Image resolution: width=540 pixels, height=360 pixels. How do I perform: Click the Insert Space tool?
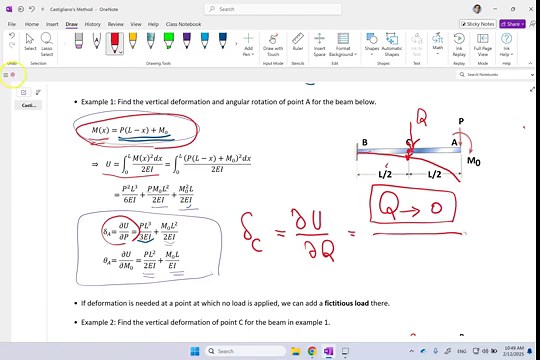(319, 45)
